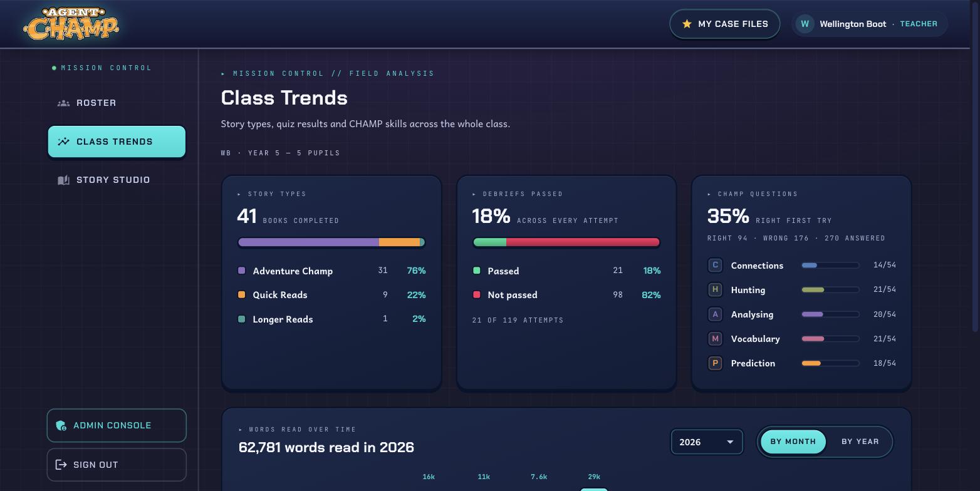Click the Analysing skill progress bar

[830, 314]
